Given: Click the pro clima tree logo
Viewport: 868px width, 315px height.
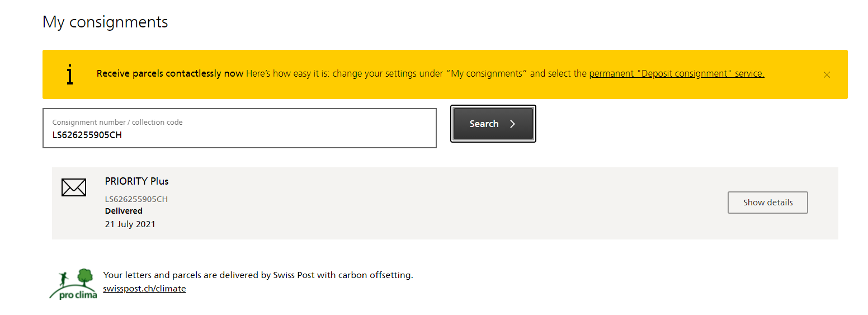Looking at the screenshot, I should (x=73, y=284).
